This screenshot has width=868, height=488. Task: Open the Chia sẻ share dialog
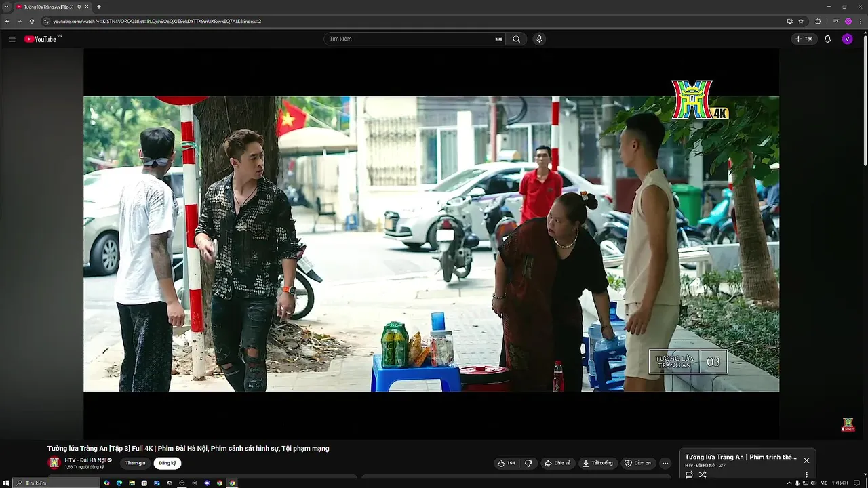click(x=557, y=463)
